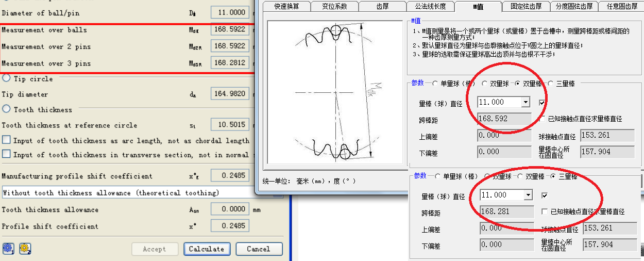
Task: Switch to the 变位系数 tab
Action: (x=335, y=6)
